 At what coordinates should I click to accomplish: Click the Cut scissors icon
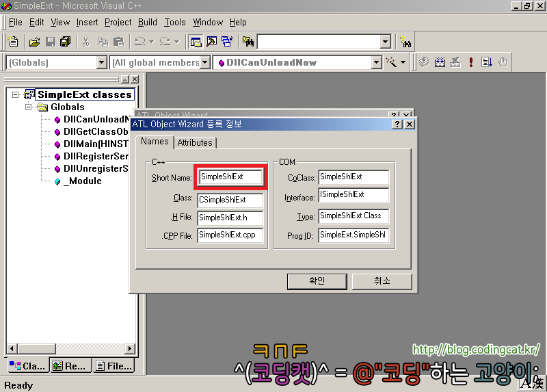[x=86, y=42]
